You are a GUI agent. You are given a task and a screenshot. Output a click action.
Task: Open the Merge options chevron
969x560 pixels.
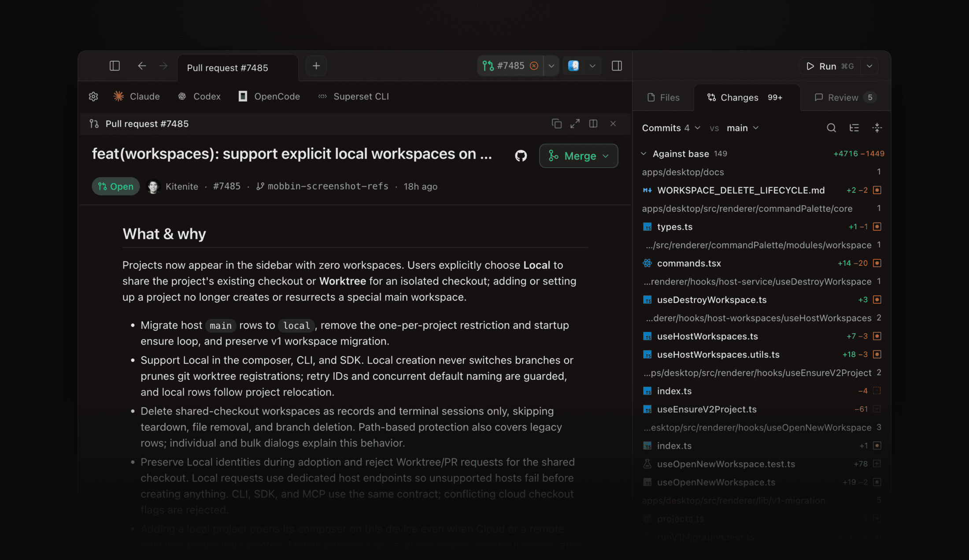(606, 156)
